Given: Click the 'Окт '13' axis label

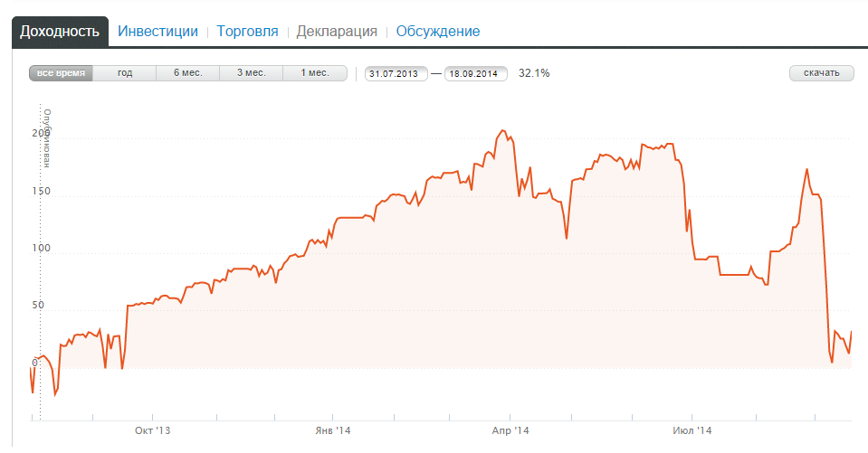Looking at the screenshot, I should click(152, 430).
